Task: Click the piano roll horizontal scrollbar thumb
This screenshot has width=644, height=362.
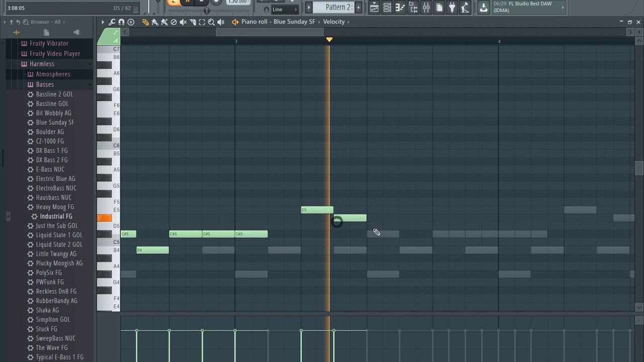Action: click(x=270, y=32)
